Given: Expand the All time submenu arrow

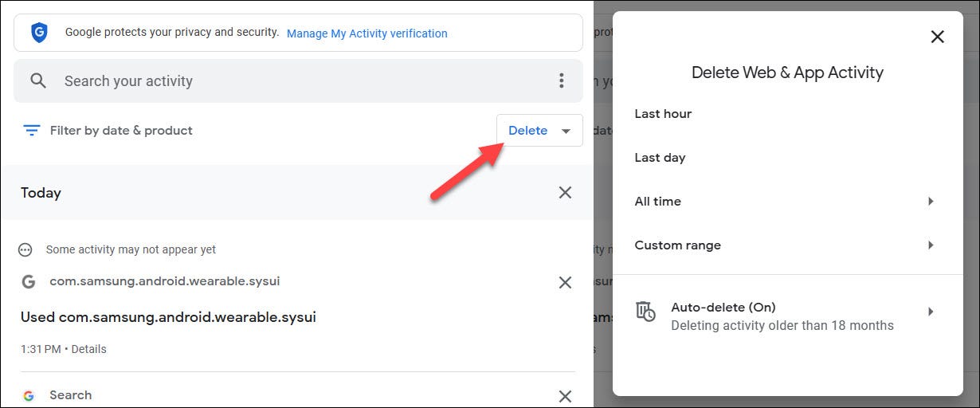Looking at the screenshot, I should click(x=931, y=202).
